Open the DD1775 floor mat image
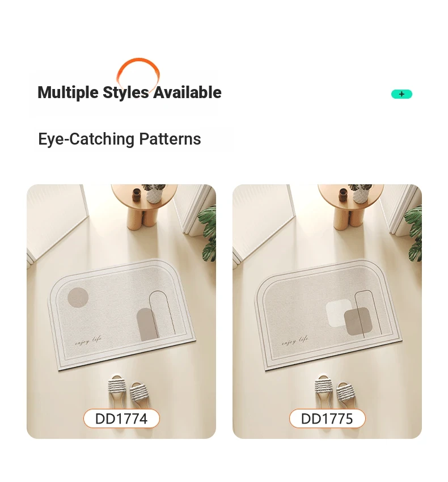This screenshot has height=482, width=448. click(x=327, y=311)
